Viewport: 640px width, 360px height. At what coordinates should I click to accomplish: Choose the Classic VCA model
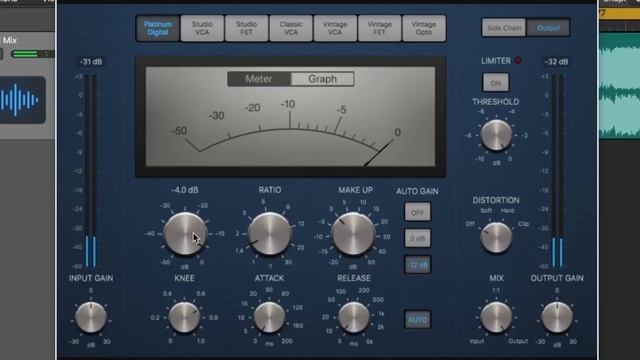click(291, 28)
